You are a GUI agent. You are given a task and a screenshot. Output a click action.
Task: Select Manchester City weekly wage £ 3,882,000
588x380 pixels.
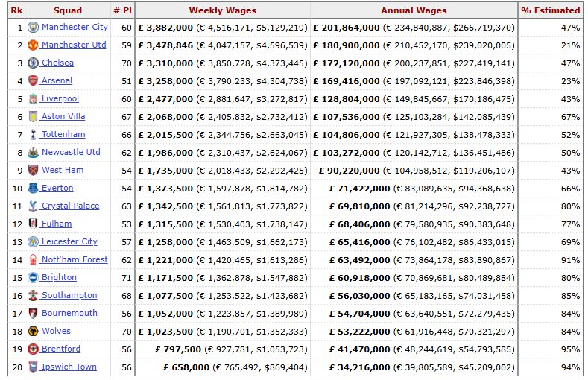[x=165, y=28]
